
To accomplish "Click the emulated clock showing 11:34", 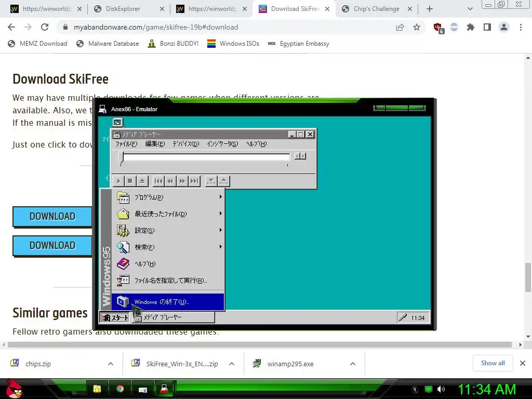I will 418,318.
